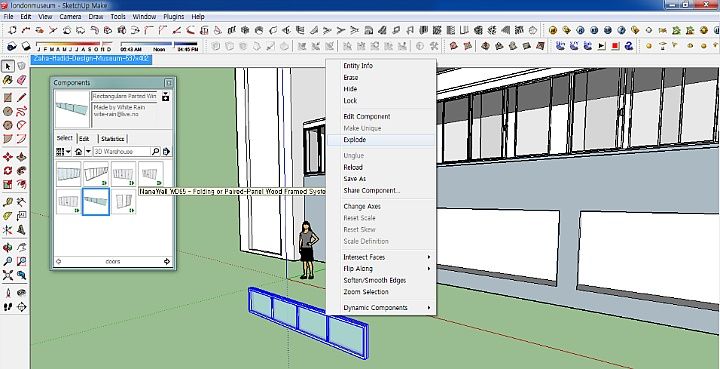
Task: Choose Explode from context menu
Action: coord(381,140)
